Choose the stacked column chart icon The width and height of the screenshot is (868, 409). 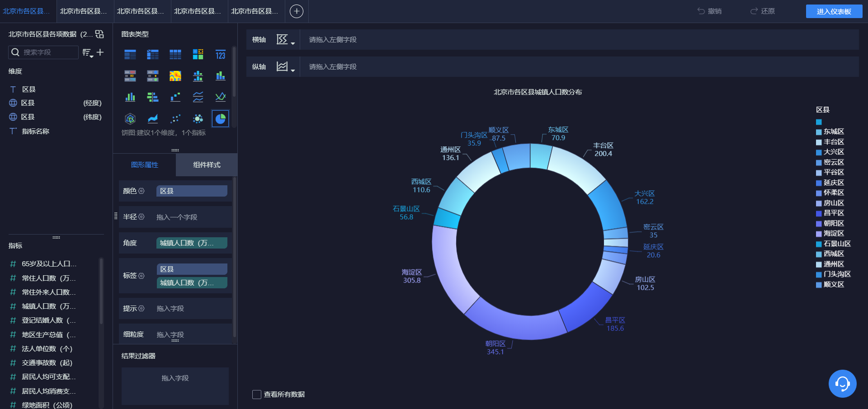pos(220,76)
